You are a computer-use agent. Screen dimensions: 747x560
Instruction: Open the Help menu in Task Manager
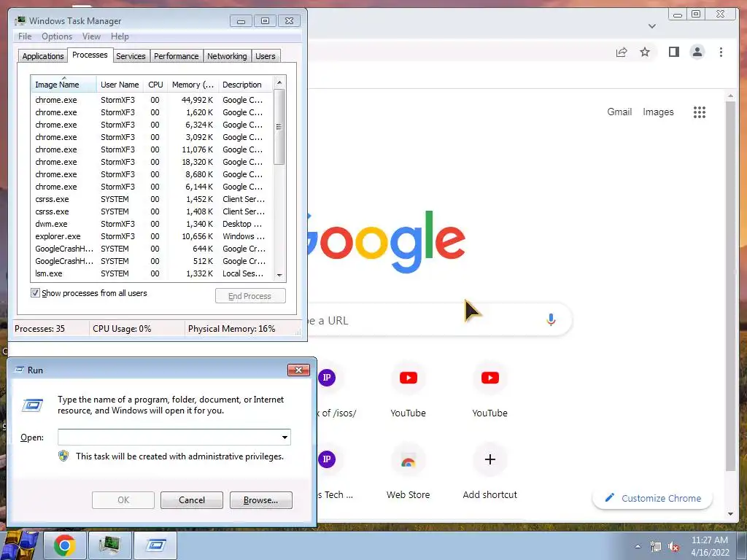(120, 36)
